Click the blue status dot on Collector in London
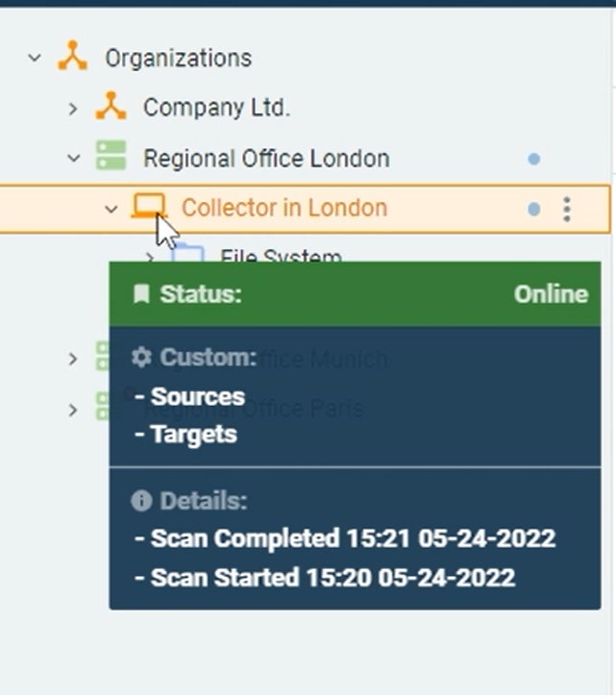Viewport: 616px width, 699px height. pyautogui.click(x=534, y=209)
